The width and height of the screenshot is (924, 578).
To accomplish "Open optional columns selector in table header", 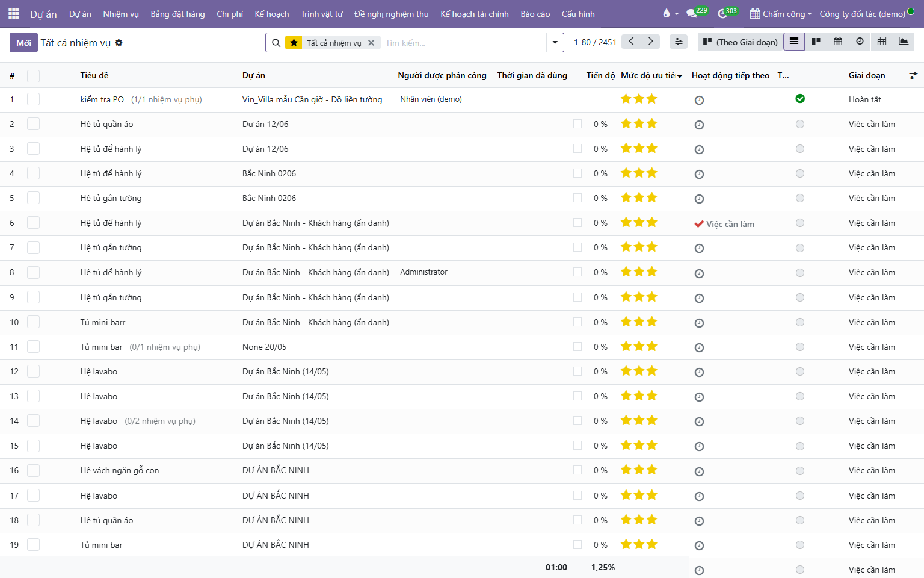I will pyautogui.click(x=913, y=76).
